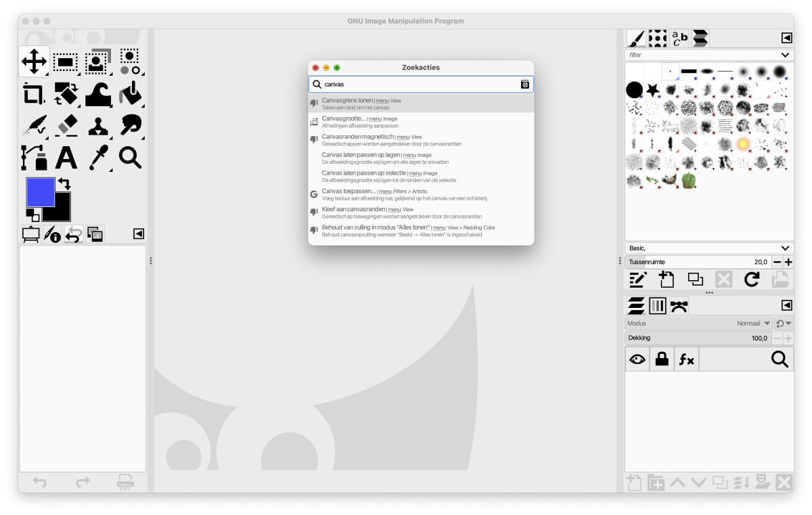The image size is (812, 515).
Task: Click the Zoom magnifier tool in toolbox
Action: tap(130, 157)
